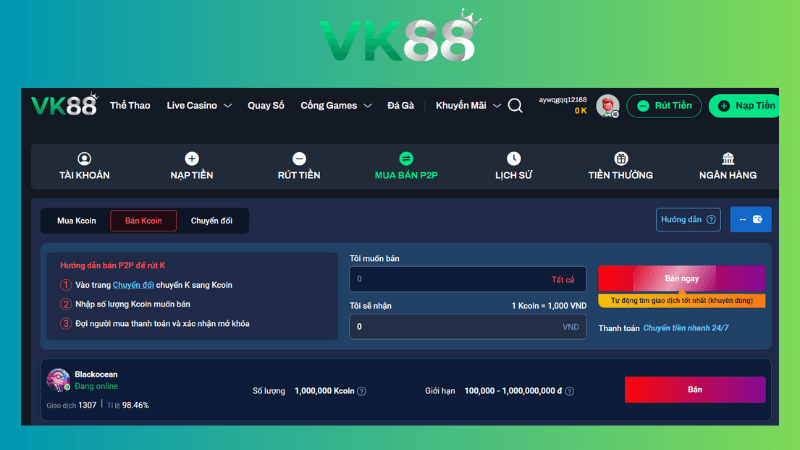800x450 pixels.
Task: Click the blue wallet balance icon button
Action: point(750,220)
